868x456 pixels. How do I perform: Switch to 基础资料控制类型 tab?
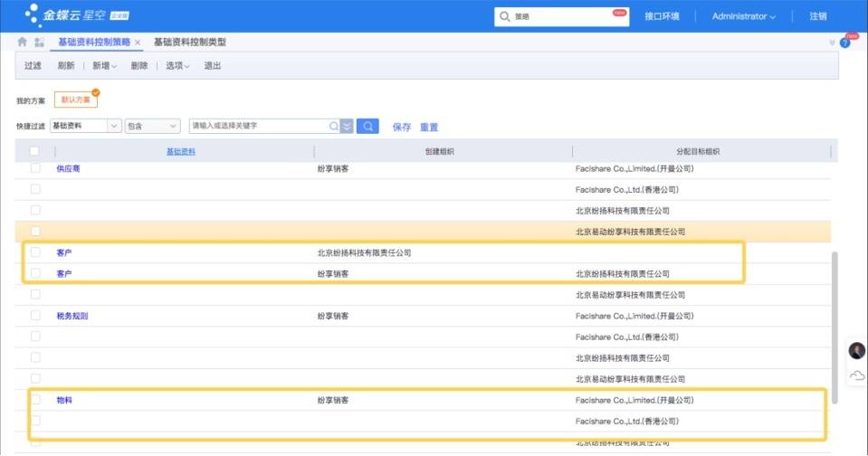[x=190, y=42]
